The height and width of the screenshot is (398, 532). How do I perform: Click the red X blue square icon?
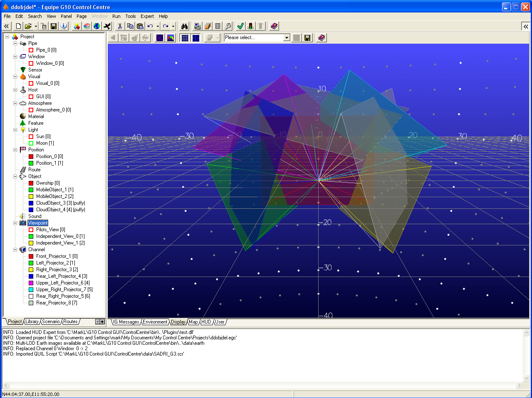point(160,38)
